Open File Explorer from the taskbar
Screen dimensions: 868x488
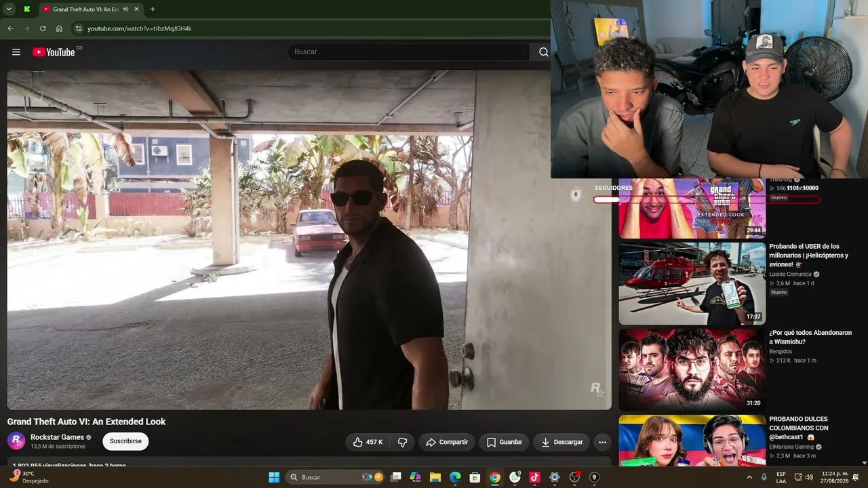click(435, 477)
